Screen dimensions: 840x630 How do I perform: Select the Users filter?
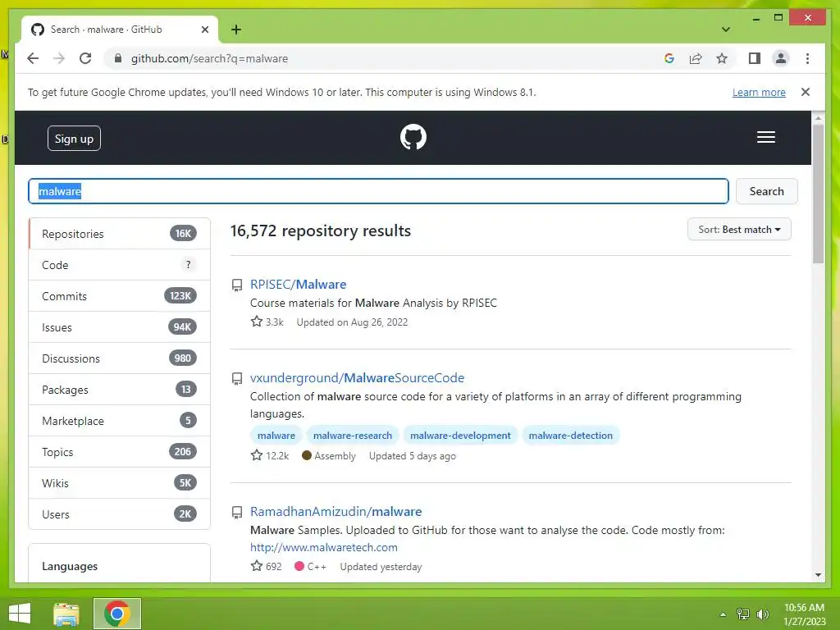pyautogui.click(x=120, y=514)
